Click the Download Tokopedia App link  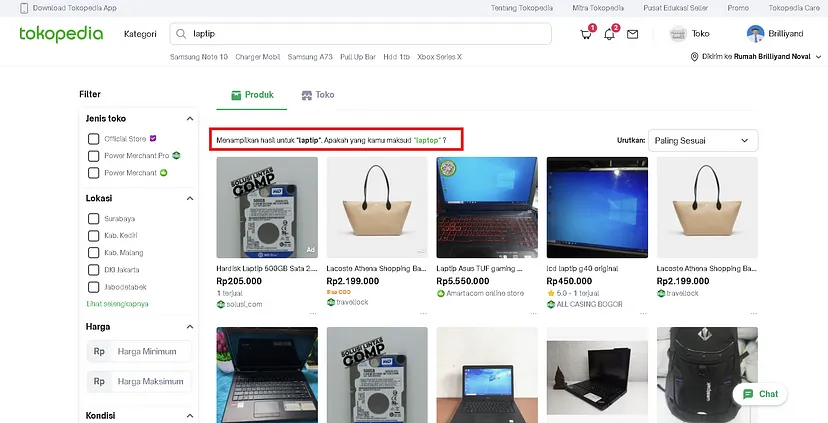[x=74, y=8]
